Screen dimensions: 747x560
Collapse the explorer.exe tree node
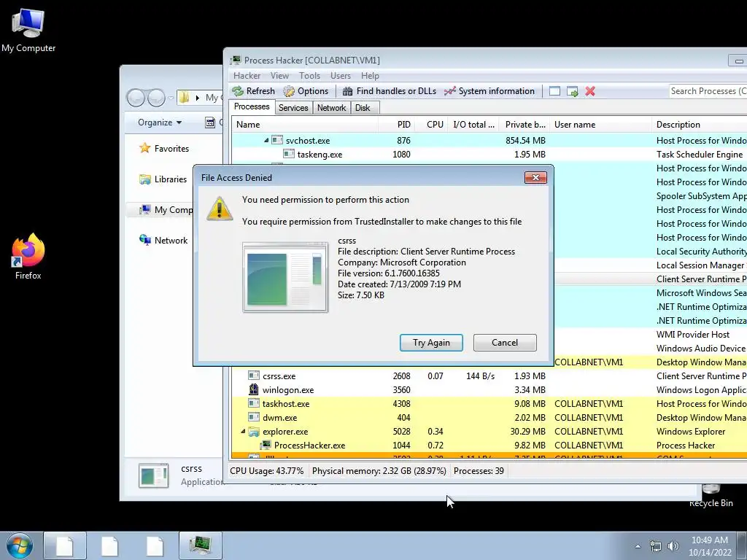[243, 432]
